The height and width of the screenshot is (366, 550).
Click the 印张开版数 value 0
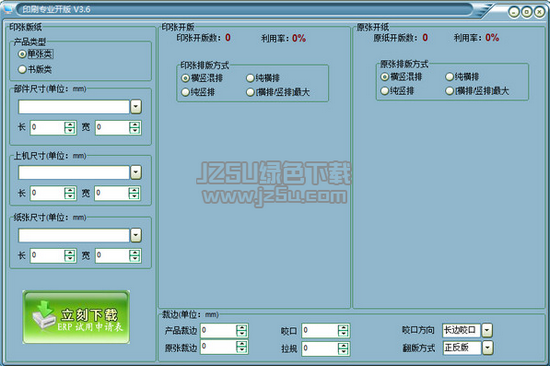(x=228, y=38)
